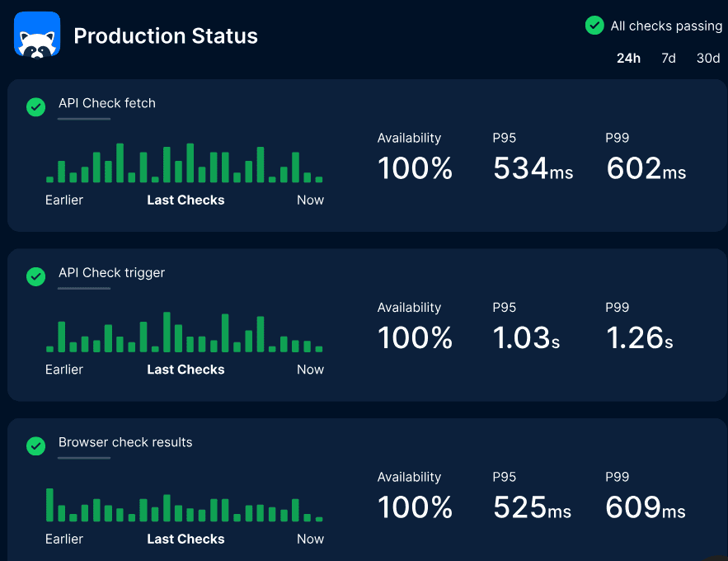Click the Now label in Browser check results card

coord(310,540)
